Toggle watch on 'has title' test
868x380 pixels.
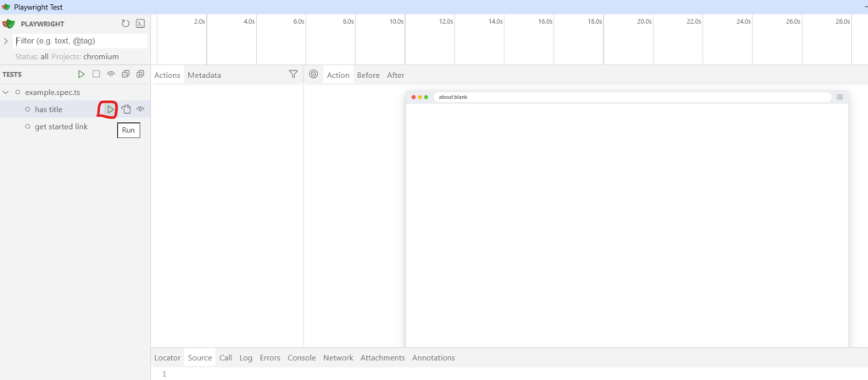(x=141, y=109)
